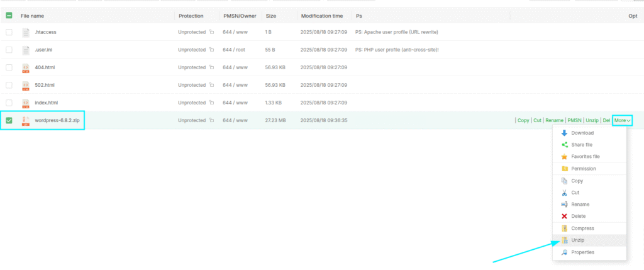Open Permission from the dropdown menu
This screenshot has width=644, height=270.
pos(583,169)
